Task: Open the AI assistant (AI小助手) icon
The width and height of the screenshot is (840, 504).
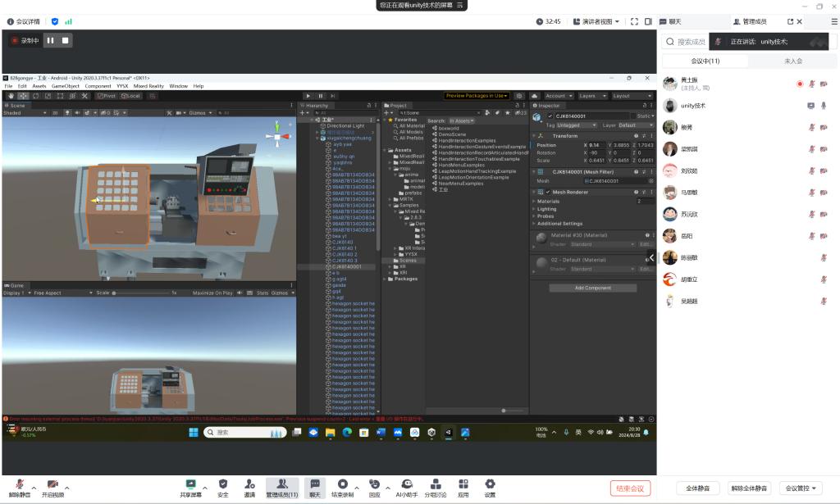Action: click(x=408, y=484)
